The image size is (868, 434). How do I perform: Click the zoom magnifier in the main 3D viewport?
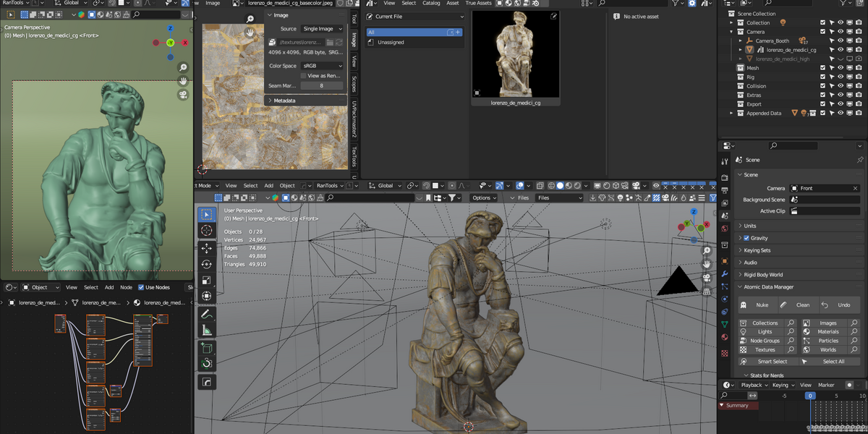pos(707,251)
